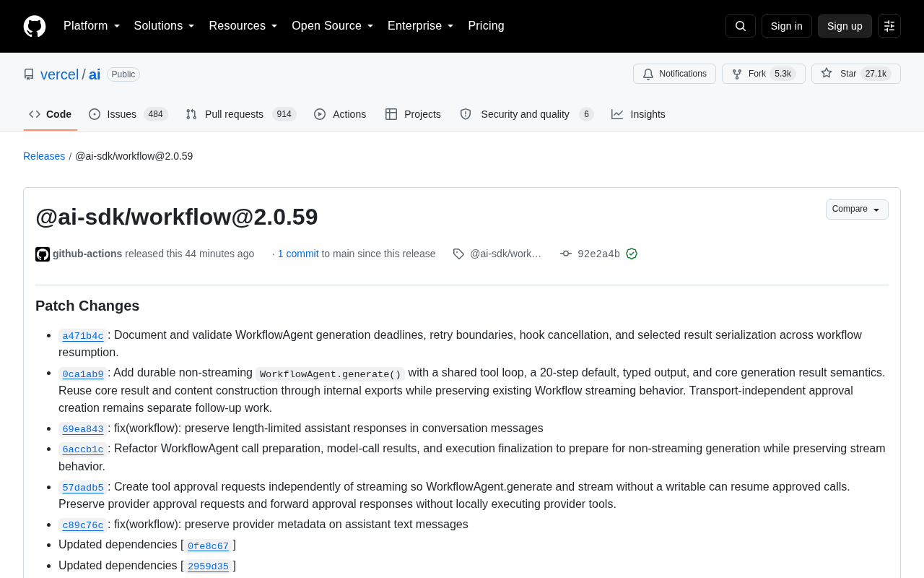Viewport: 924px width, 578px height.
Task: Open commit 69ea843
Action: pyautogui.click(x=83, y=429)
